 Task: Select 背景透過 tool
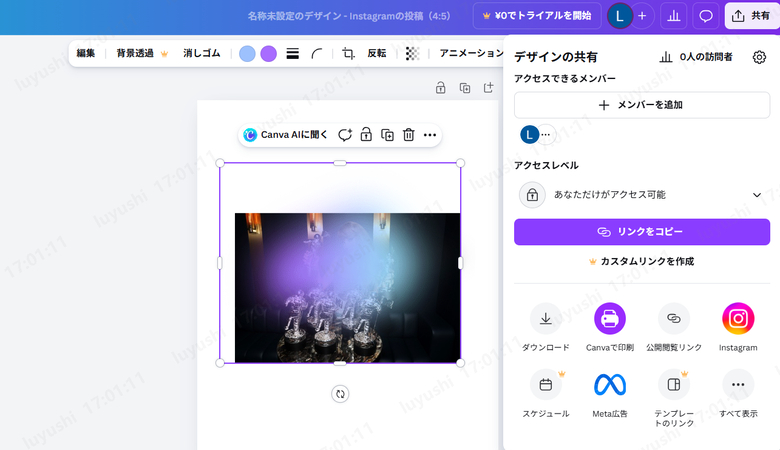click(142, 53)
